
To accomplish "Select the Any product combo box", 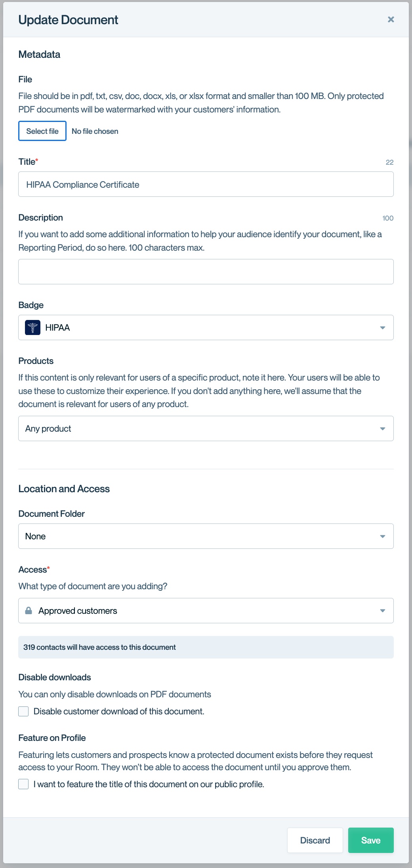I will click(x=206, y=428).
